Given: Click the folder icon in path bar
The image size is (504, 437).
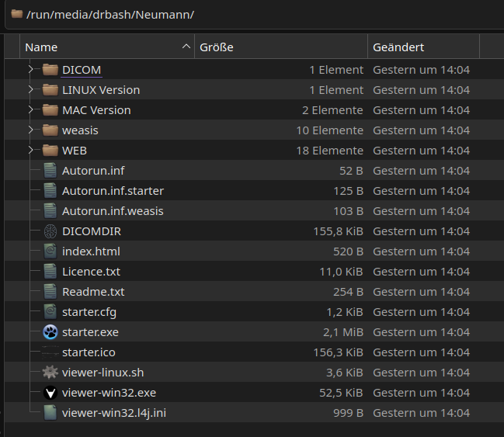Looking at the screenshot, I should click(x=17, y=14).
